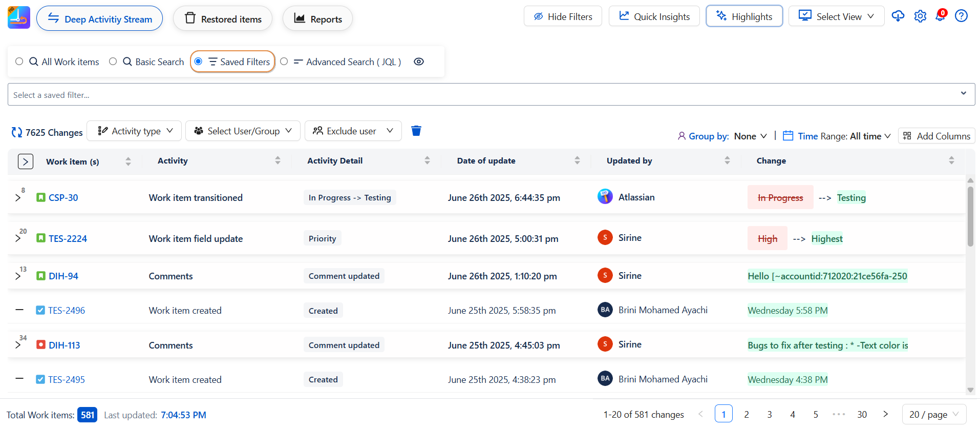
Task: Open settings via the gear icon
Action: pos(920,16)
